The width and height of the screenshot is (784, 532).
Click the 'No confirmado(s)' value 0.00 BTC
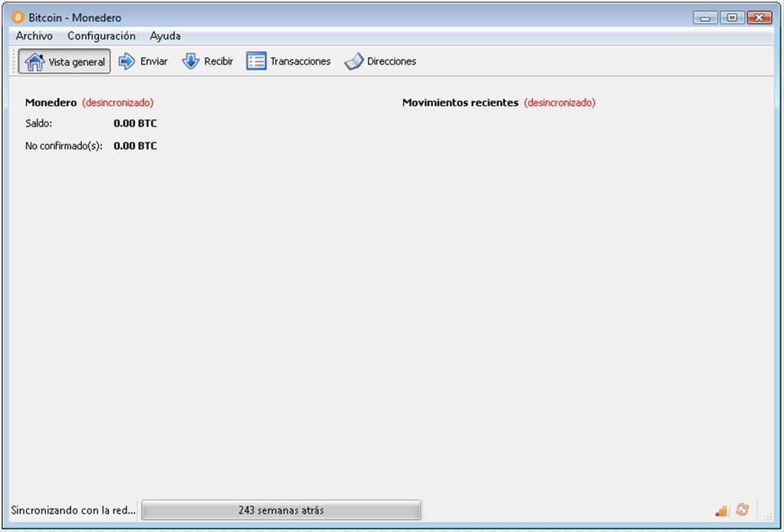click(135, 146)
